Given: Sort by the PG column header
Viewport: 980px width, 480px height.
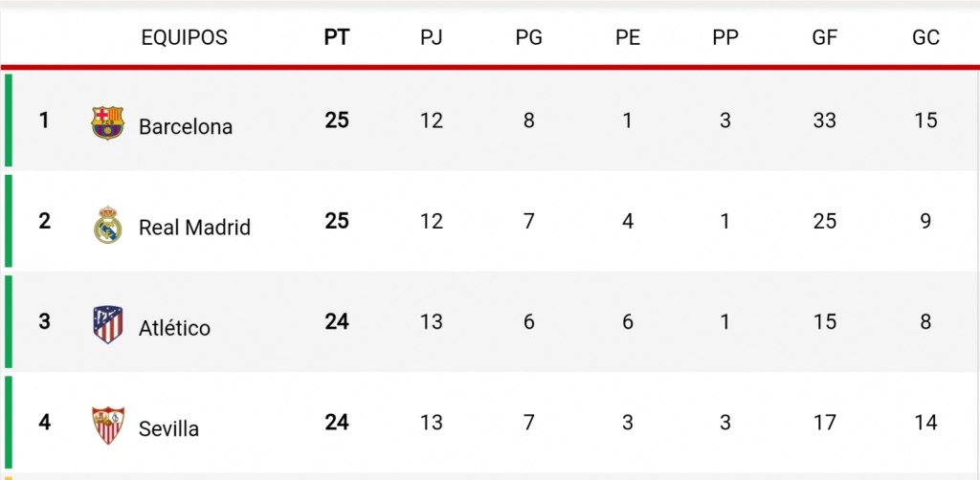Looking at the screenshot, I should click(528, 37).
